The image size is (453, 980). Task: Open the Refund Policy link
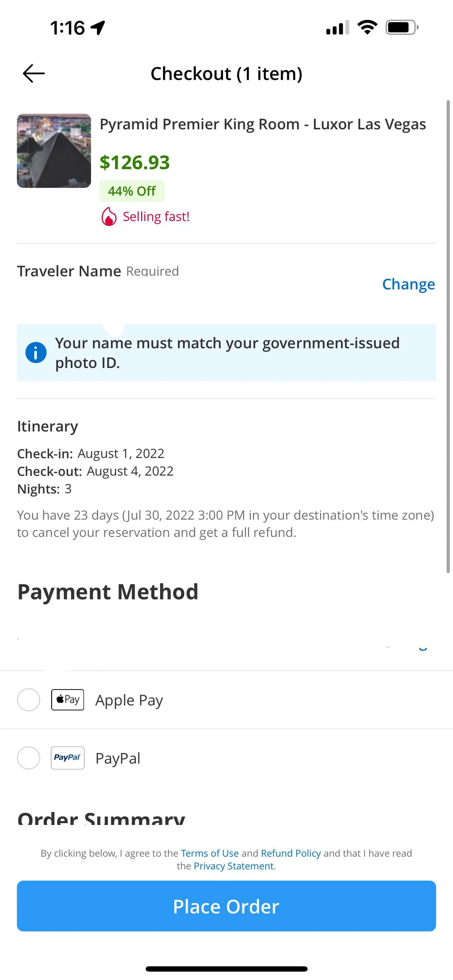(x=291, y=853)
